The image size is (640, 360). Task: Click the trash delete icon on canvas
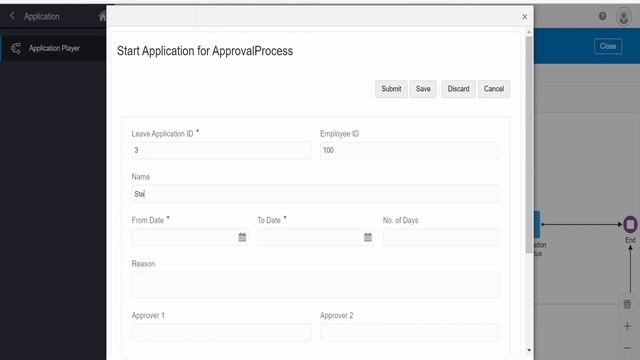tap(627, 304)
